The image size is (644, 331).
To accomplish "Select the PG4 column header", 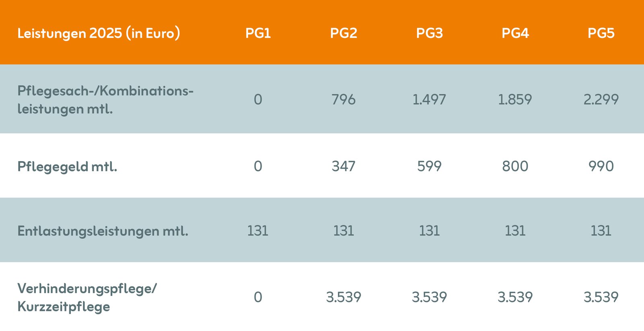I will (x=515, y=33).
